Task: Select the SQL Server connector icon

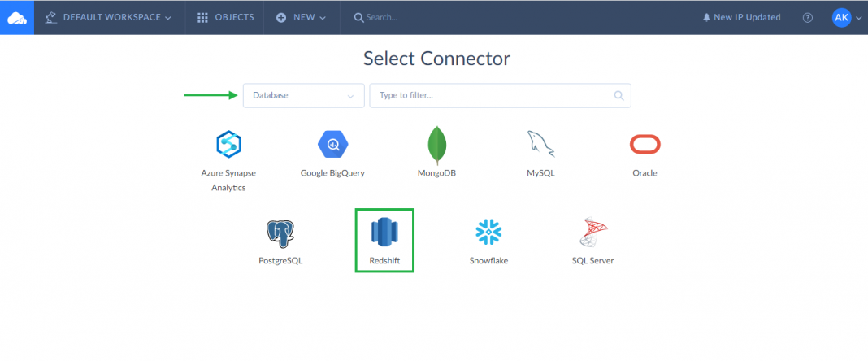Action: 592,233
